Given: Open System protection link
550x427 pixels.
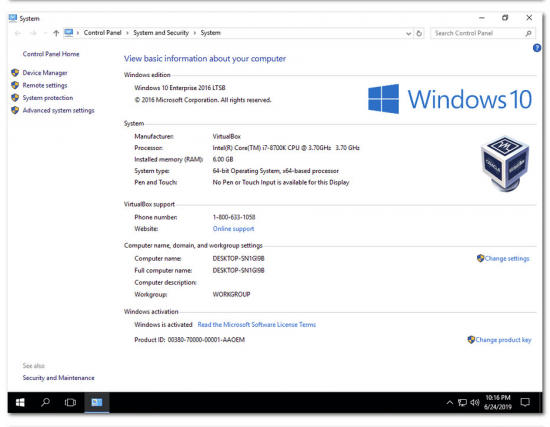Looking at the screenshot, I should tap(48, 98).
